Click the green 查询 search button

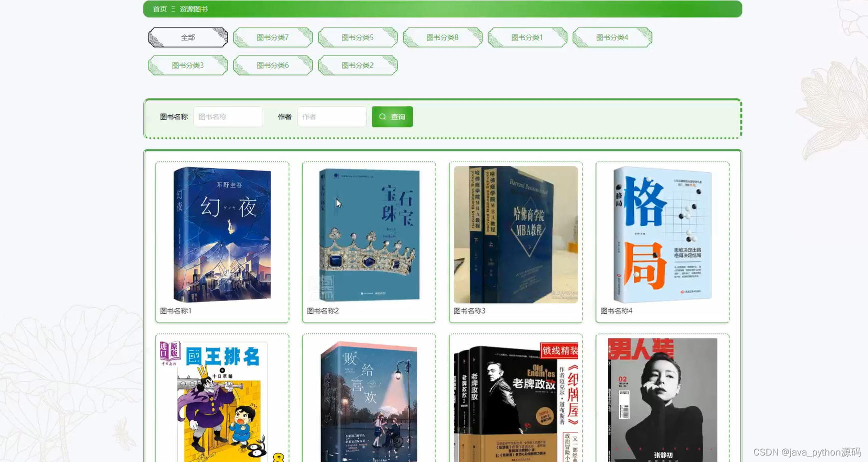(x=392, y=116)
